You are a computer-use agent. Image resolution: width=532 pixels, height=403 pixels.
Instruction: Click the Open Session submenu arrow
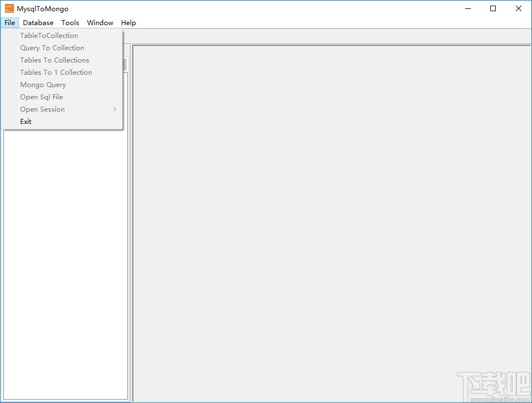114,109
